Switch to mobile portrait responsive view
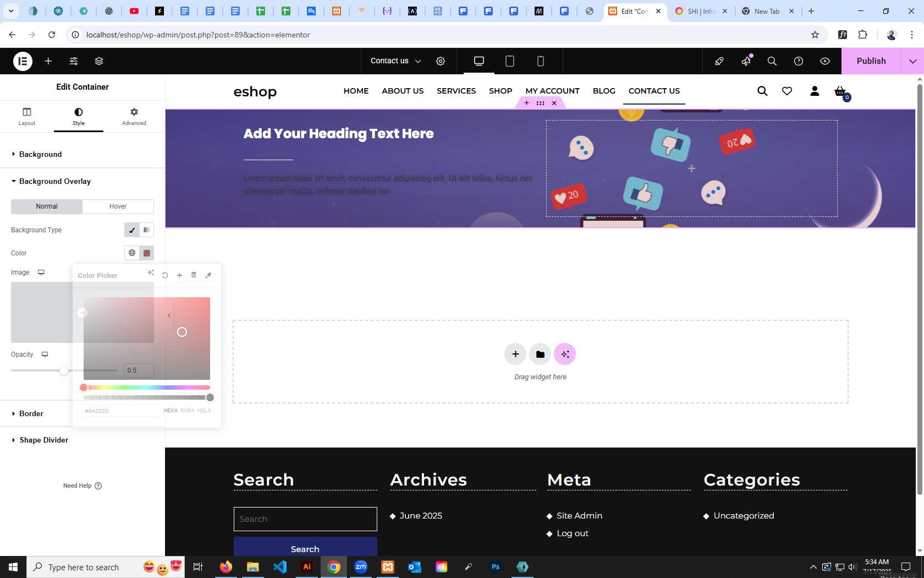Image resolution: width=924 pixels, height=578 pixels. click(x=541, y=61)
